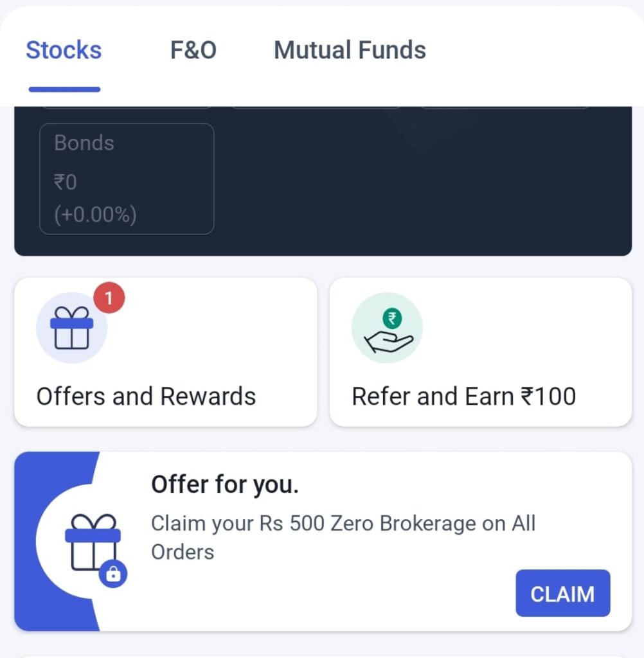Click the blue underline beneath Stocks tab
Image resolution: width=644 pixels, height=658 pixels.
pyautogui.click(x=64, y=89)
